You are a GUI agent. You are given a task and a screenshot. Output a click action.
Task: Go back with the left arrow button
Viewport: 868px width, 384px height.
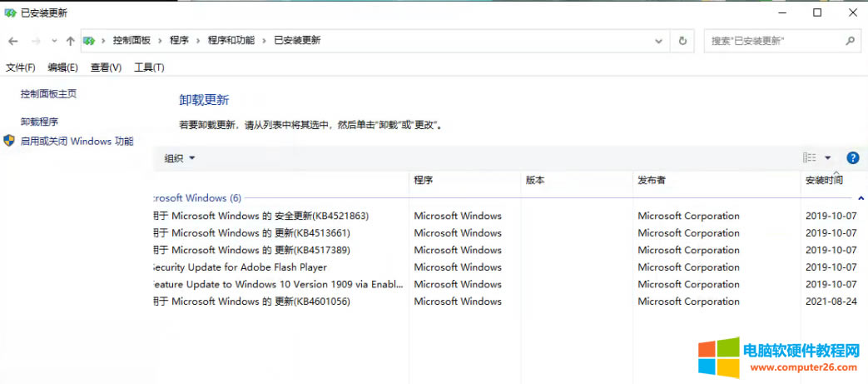[13, 41]
